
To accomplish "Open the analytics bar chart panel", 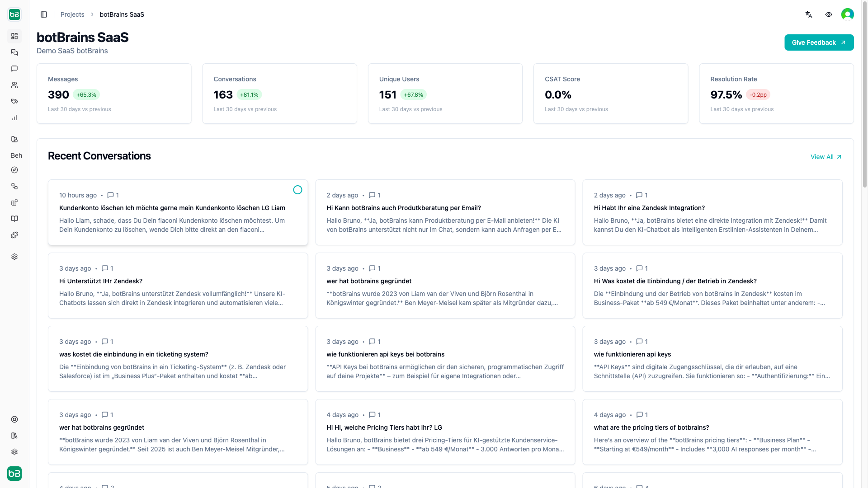I will (x=14, y=117).
